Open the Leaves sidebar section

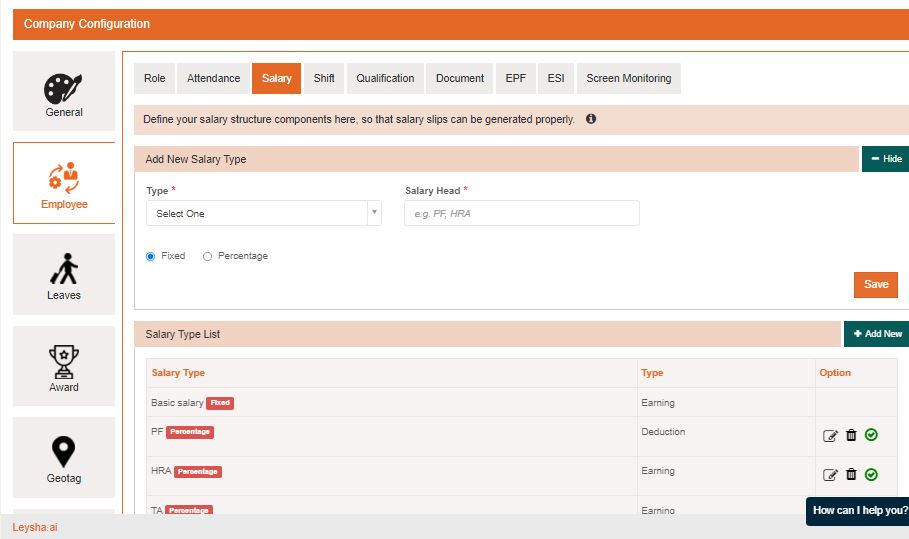(x=64, y=275)
